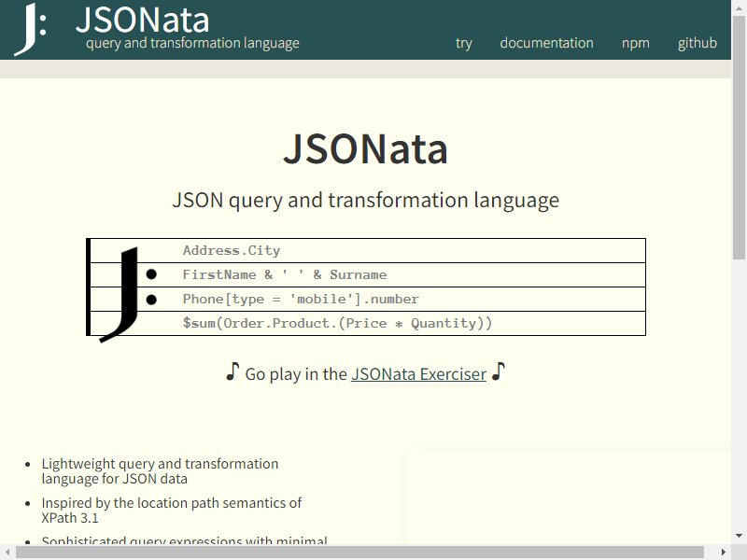Viewport: 747px width, 560px height.
Task: Select the "FirstName & ' ' & Surname" expression
Action: click(x=285, y=274)
